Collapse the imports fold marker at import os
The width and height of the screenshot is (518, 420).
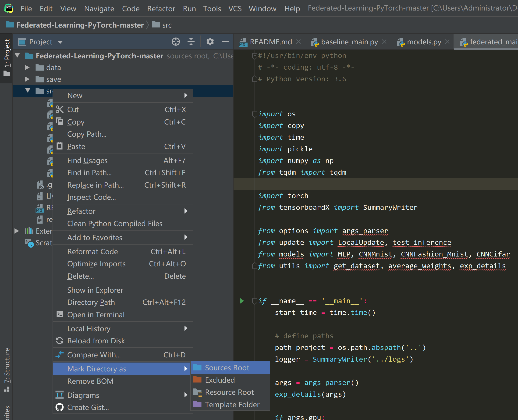pos(254,114)
